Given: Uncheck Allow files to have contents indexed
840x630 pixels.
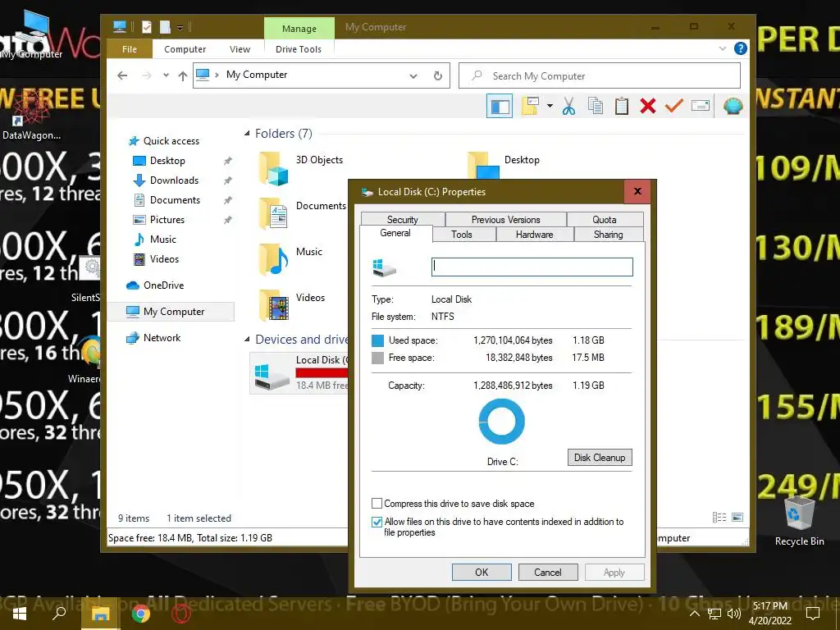Looking at the screenshot, I should click(x=377, y=522).
